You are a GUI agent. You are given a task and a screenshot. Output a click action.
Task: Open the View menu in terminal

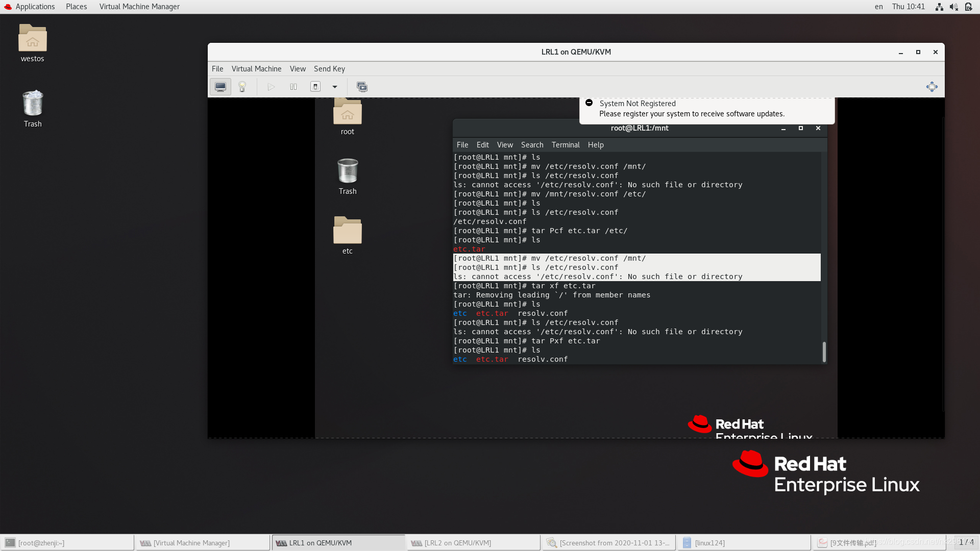(505, 145)
